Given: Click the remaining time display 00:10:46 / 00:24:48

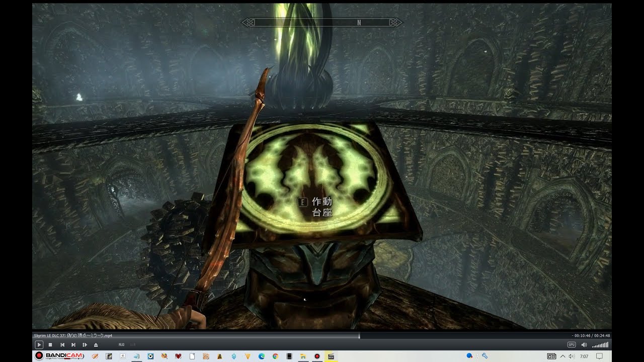Looking at the screenshot, I should (x=591, y=335).
